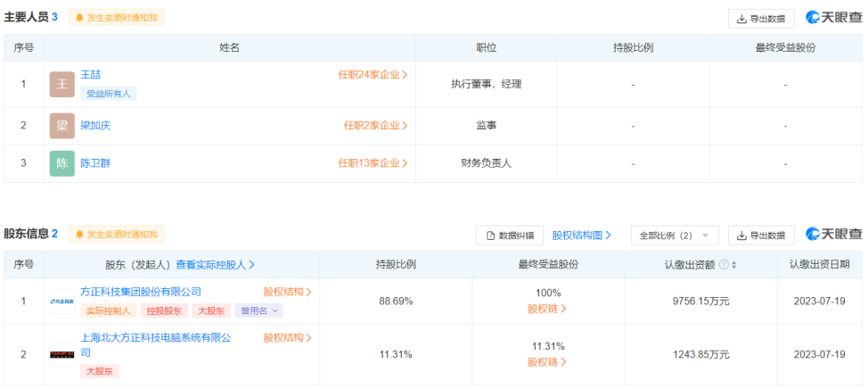Click 实际控制人 tag

[109, 310]
